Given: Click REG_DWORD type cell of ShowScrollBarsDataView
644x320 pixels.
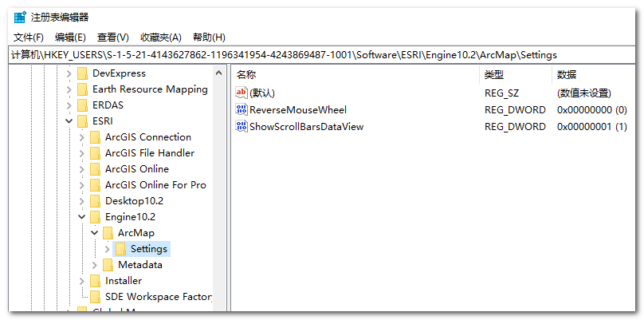Looking at the screenshot, I should [515, 126].
